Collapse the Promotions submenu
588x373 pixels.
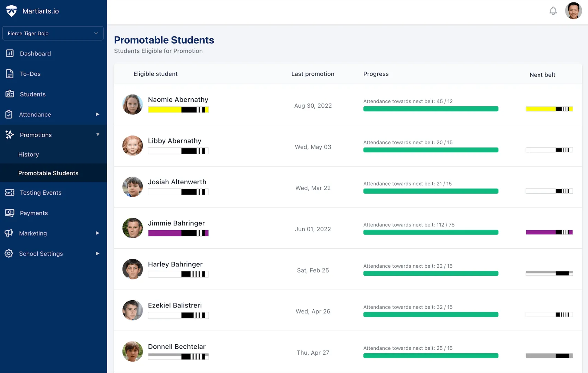coord(98,135)
